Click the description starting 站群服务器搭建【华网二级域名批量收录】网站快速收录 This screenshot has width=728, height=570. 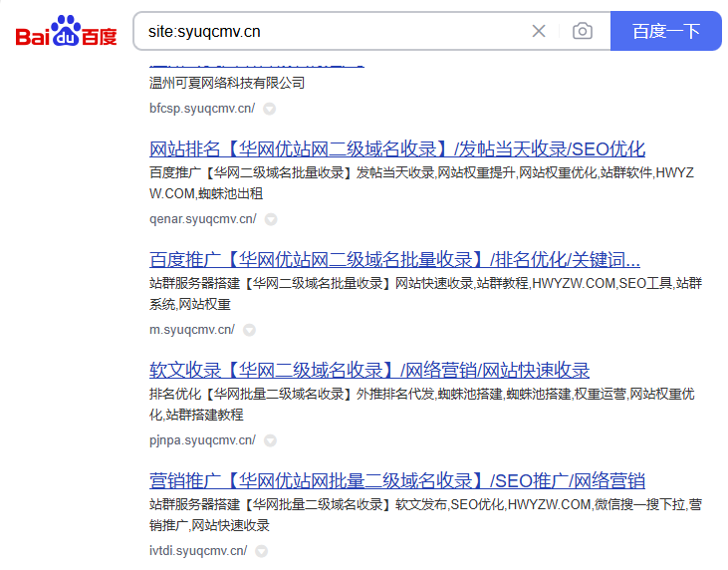coord(425,294)
